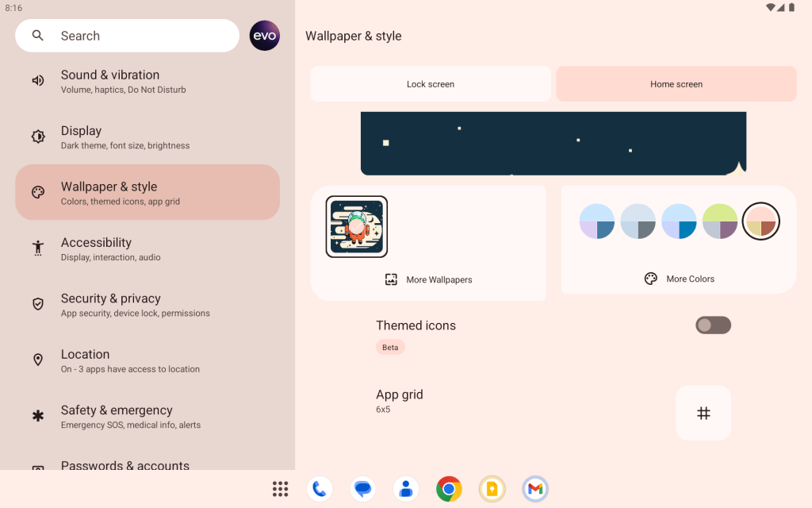Open the Messages app icon
Screen dimensions: 812x508
(x=363, y=489)
